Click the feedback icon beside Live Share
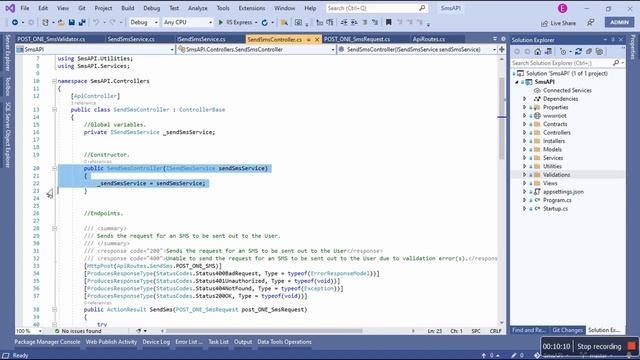Image resolution: width=640 pixels, height=360 pixels. click(x=591, y=23)
